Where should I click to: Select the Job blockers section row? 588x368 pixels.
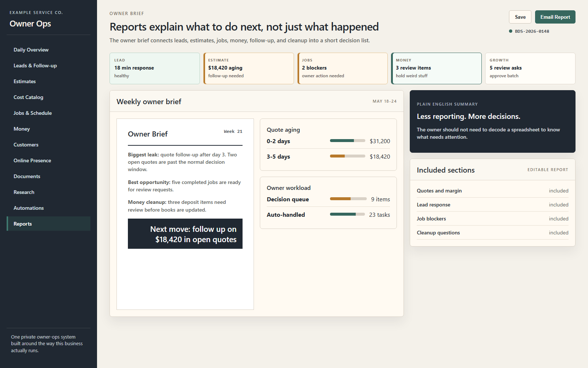492,219
